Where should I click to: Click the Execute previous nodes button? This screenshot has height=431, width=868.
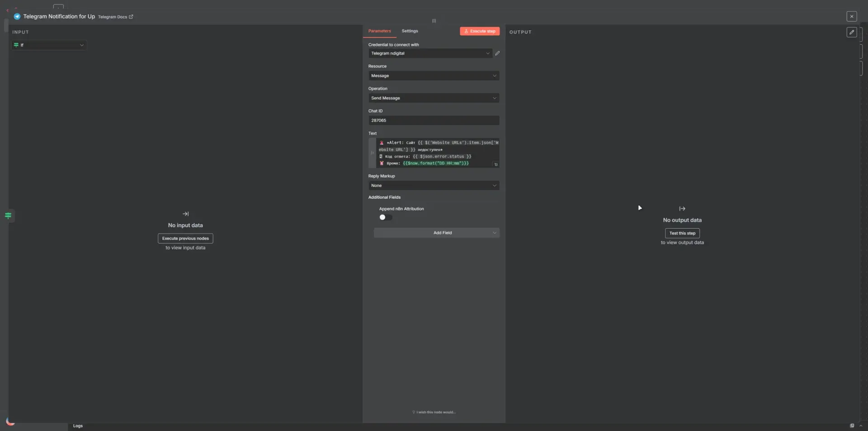click(x=185, y=239)
